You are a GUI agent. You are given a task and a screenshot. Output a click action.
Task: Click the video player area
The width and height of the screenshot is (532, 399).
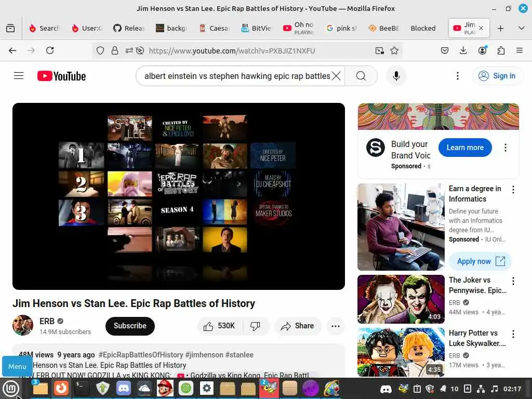point(179,196)
